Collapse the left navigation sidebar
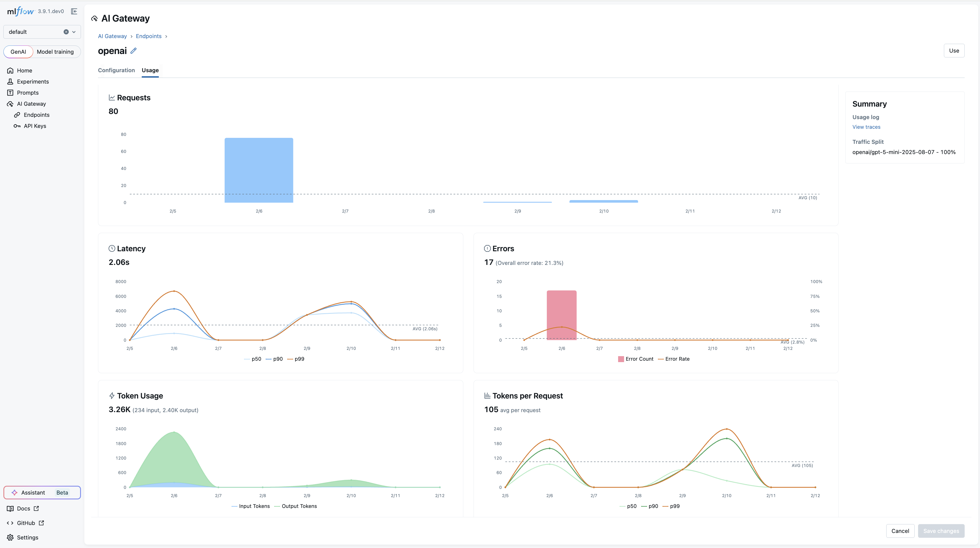This screenshot has width=980, height=548. [74, 11]
